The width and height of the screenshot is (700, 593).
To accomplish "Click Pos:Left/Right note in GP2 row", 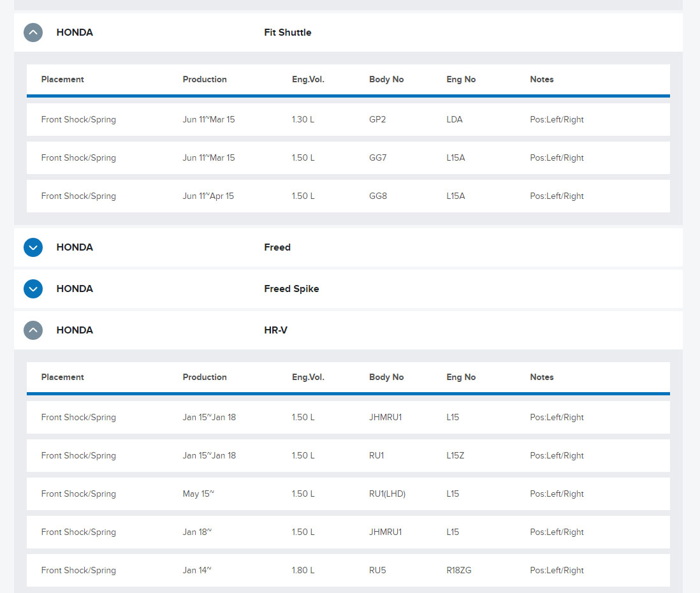I will (x=557, y=120).
